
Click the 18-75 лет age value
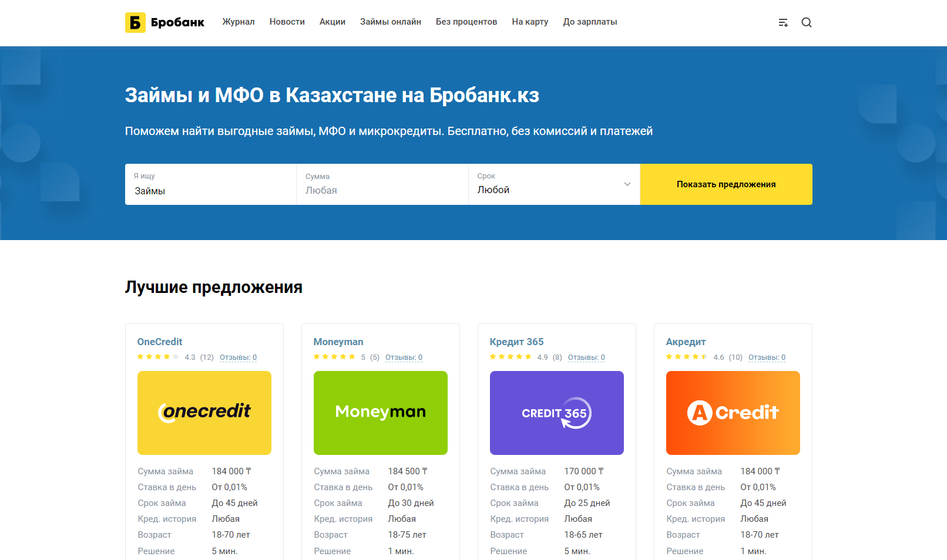tap(407, 535)
